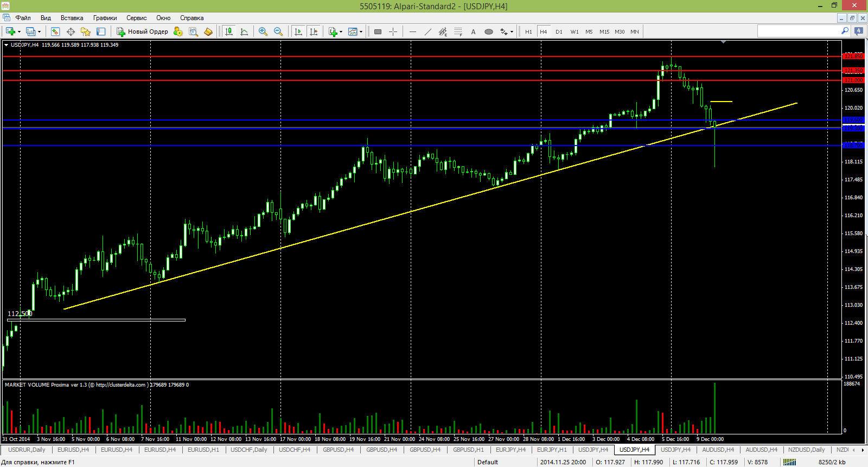Screen dimensions: 868x467
Task: Switch timeframe to MN
Action: coord(635,31)
